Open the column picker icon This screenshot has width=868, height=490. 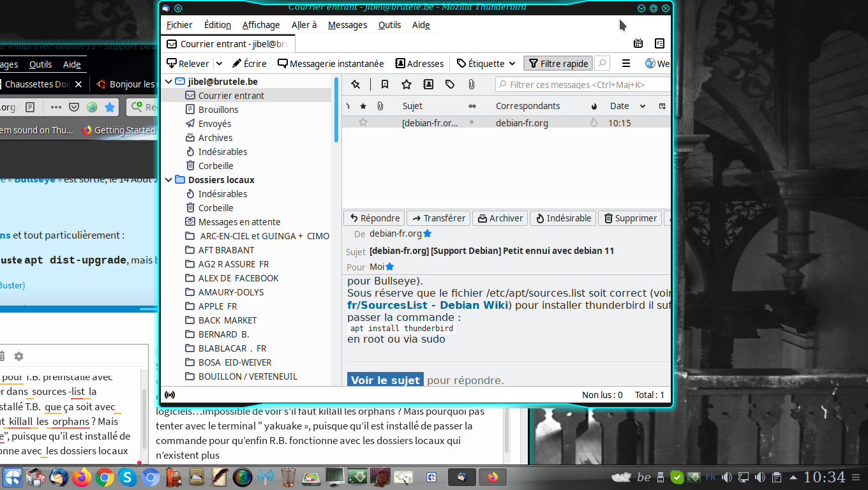tap(662, 106)
